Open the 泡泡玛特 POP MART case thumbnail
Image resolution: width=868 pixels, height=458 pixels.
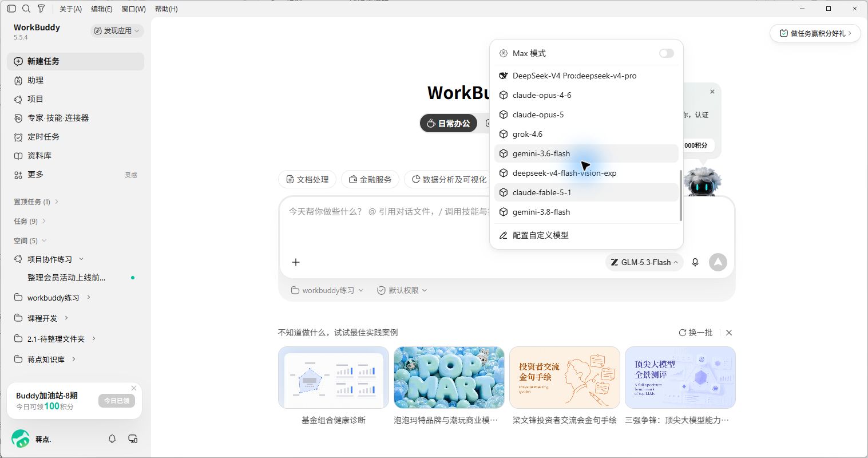[449, 378]
